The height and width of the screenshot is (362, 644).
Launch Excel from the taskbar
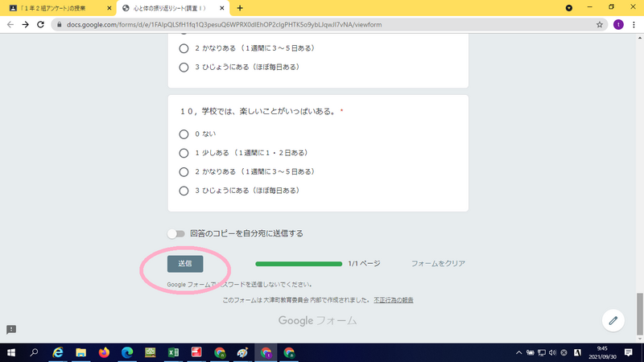(172, 352)
